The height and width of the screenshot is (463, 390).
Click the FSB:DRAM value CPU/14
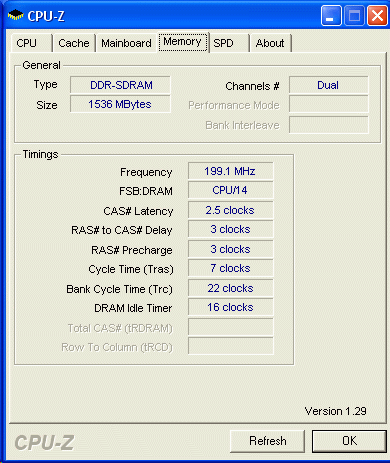(230, 190)
